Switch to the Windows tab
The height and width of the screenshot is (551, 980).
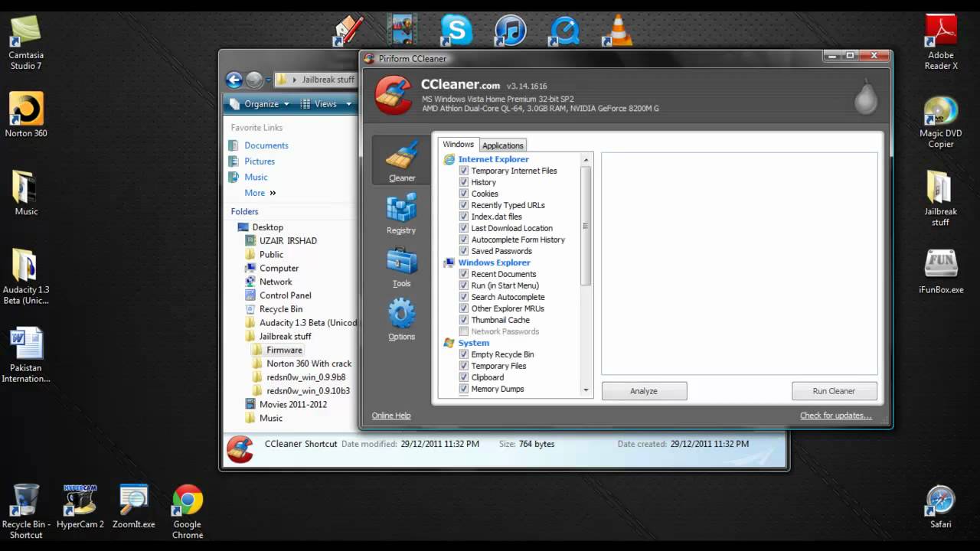coord(458,145)
